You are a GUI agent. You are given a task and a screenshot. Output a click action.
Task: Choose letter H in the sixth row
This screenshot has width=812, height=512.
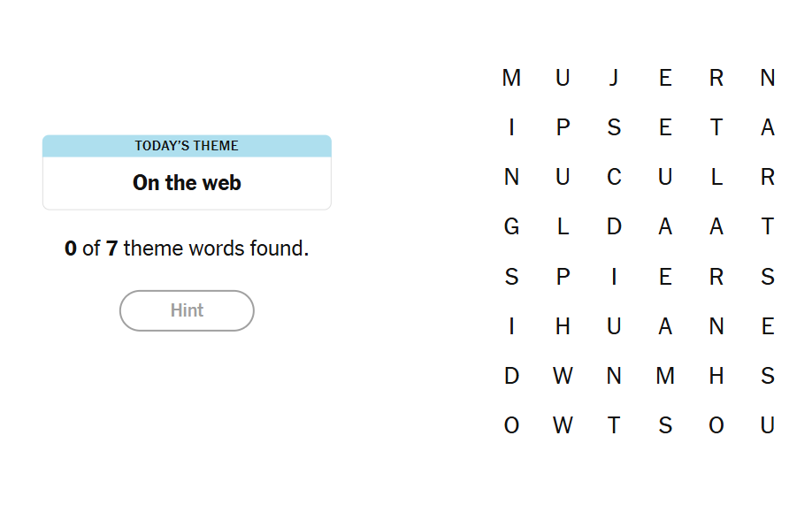(563, 327)
